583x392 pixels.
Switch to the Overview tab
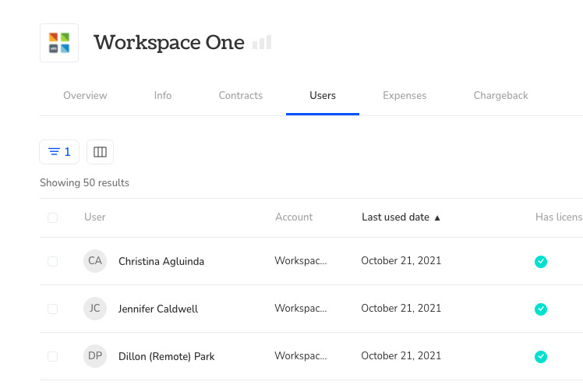point(85,96)
